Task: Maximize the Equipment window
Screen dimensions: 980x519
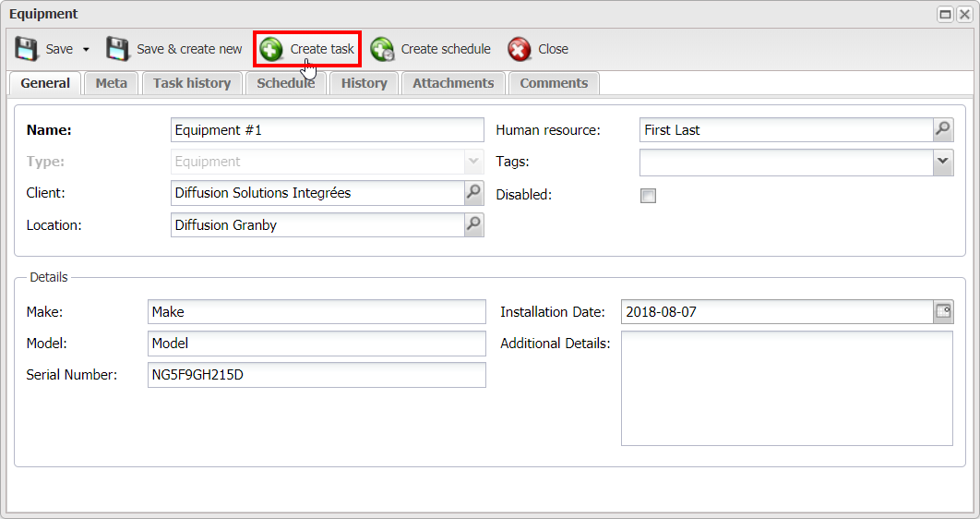Action: click(x=946, y=15)
